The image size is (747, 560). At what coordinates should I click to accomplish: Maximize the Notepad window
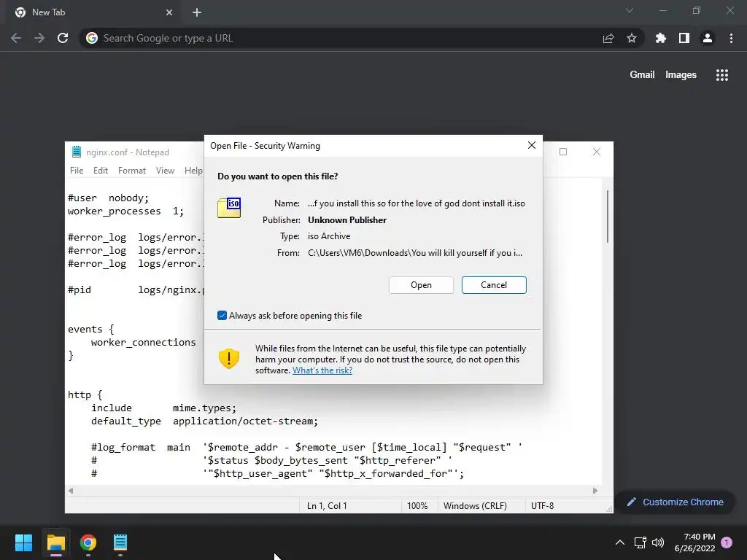point(563,152)
